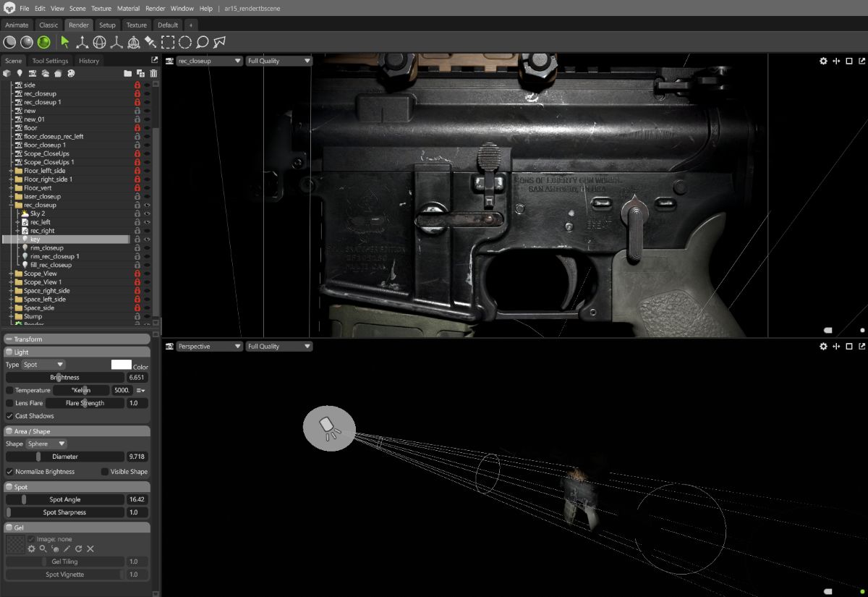Add a new material palette object

point(71,73)
